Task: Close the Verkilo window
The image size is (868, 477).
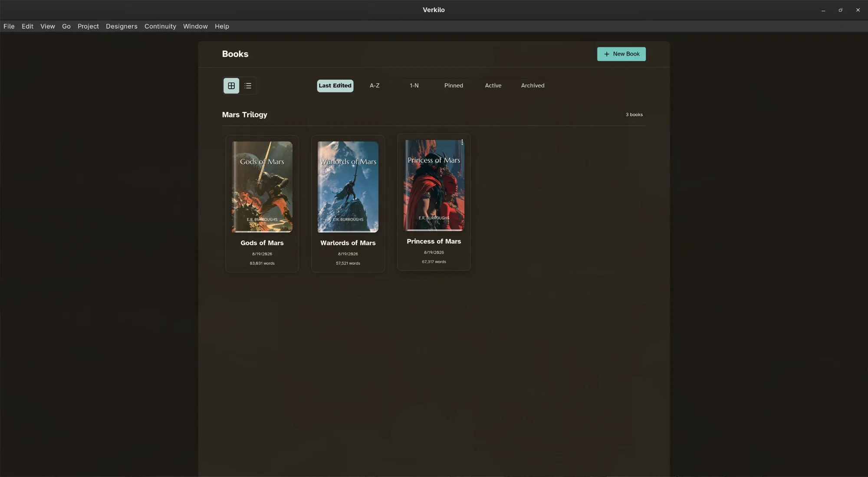Action: tap(858, 10)
